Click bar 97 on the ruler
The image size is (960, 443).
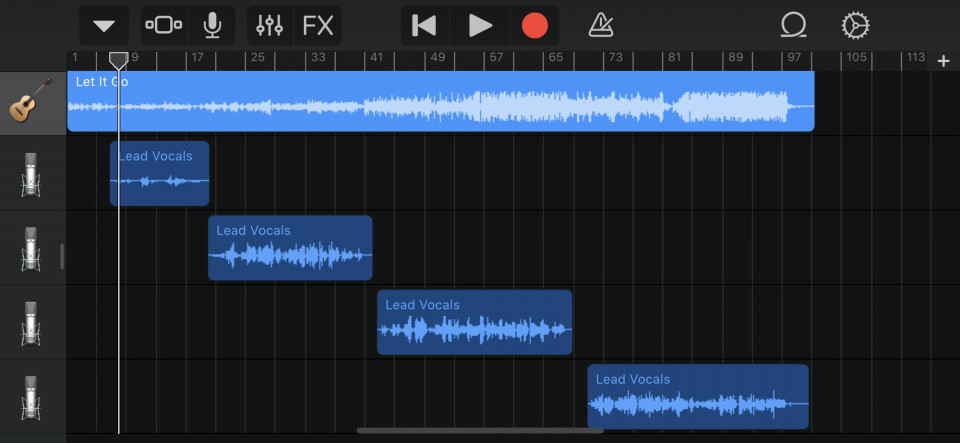click(x=794, y=58)
